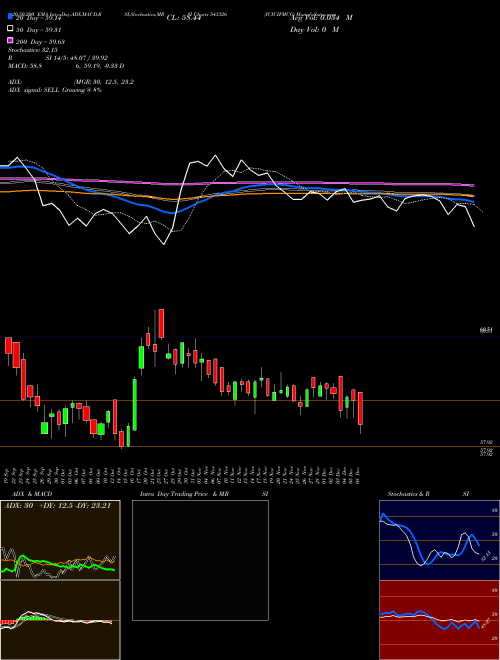Open the MACD histogram chart panel
Viewport: 500px width, 660px height.
60,620
